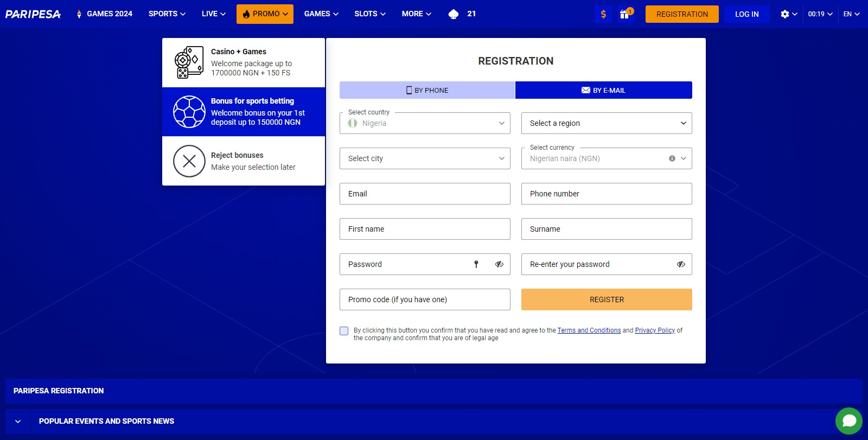Image resolution: width=868 pixels, height=440 pixels.
Task: Click the Nigeria flag icon
Action: click(x=353, y=123)
